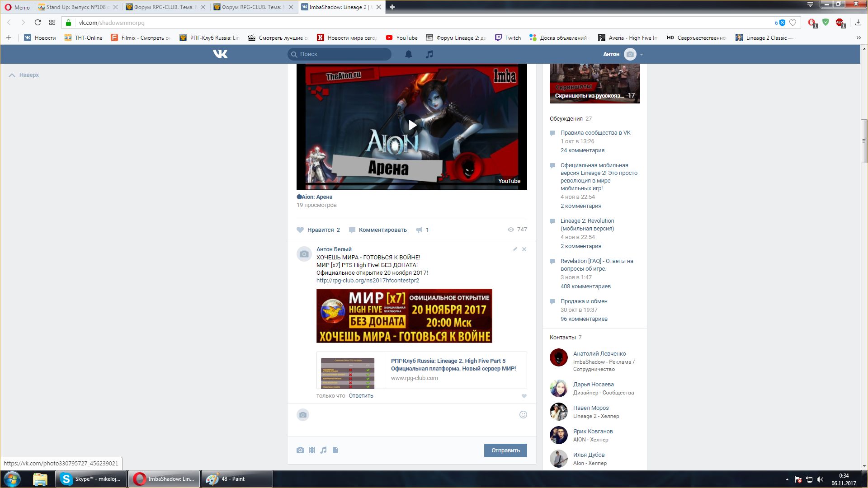Click the VK logo in header
The width and height of the screenshot is (868, 488).
[x=220, y=54]
